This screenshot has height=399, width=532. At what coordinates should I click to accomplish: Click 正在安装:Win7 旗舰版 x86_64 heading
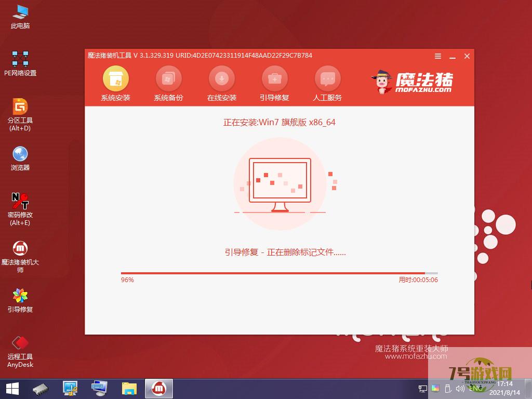(x=279, y=122)
